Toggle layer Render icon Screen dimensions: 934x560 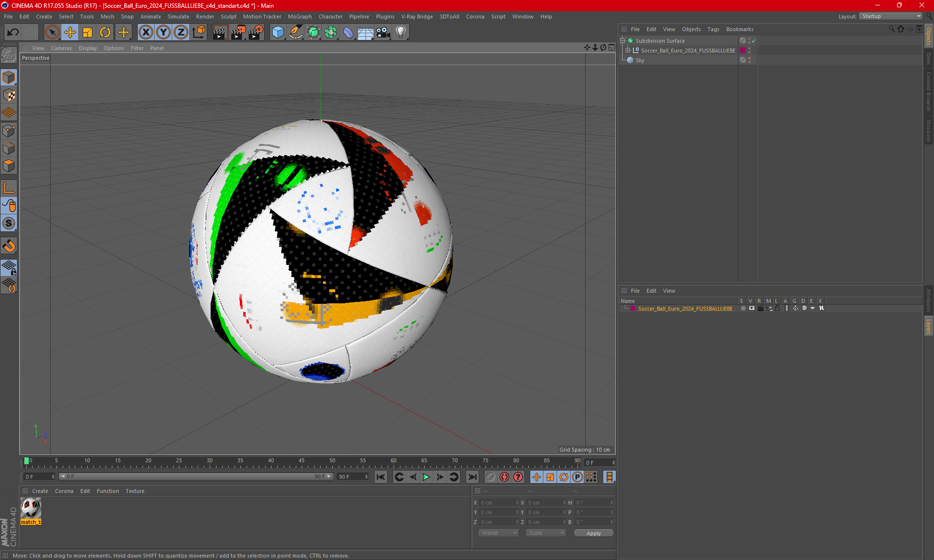(x=760, y=308)
